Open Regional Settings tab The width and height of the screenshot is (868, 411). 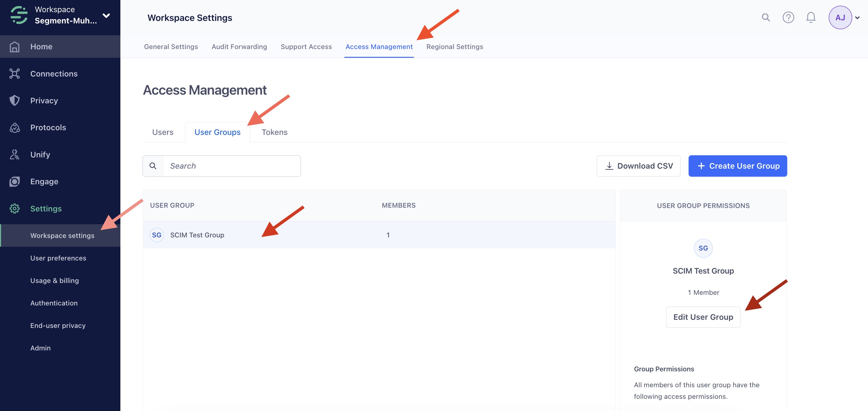click(x=455, y=47)
